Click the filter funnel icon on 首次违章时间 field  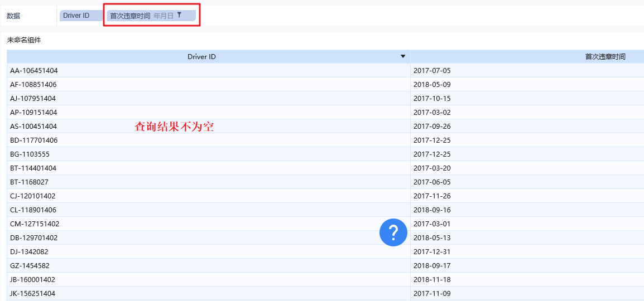click(179, 15)
